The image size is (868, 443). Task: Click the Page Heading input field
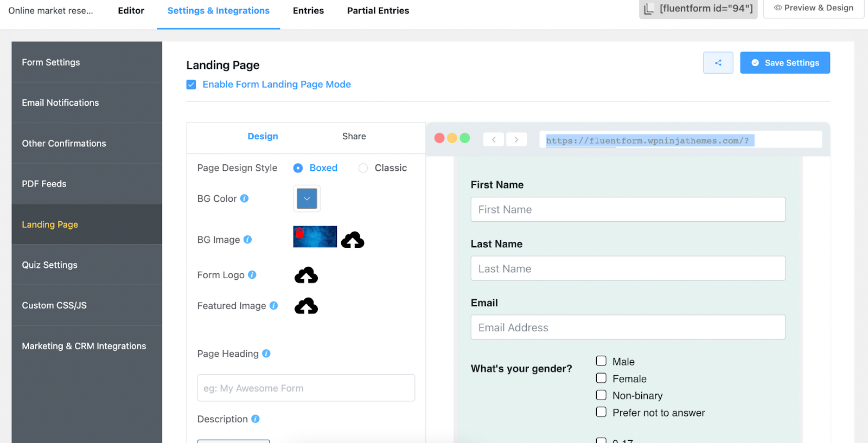pos(306,388)
